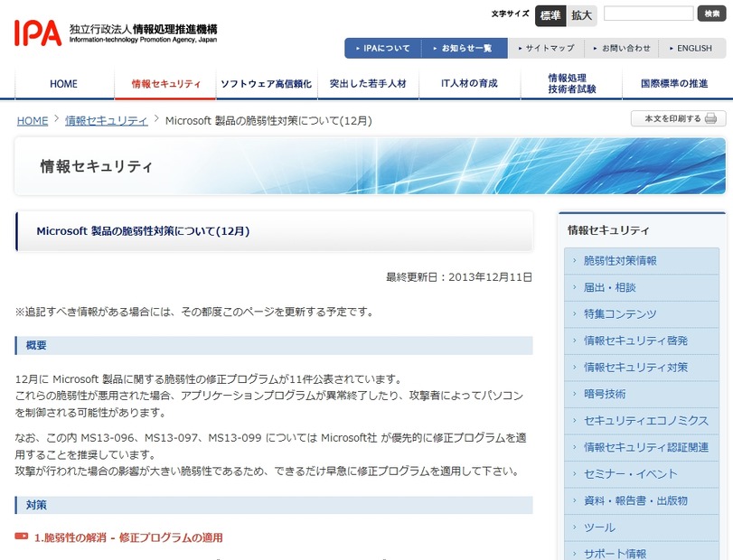Click the 概要 section heading

274,345
